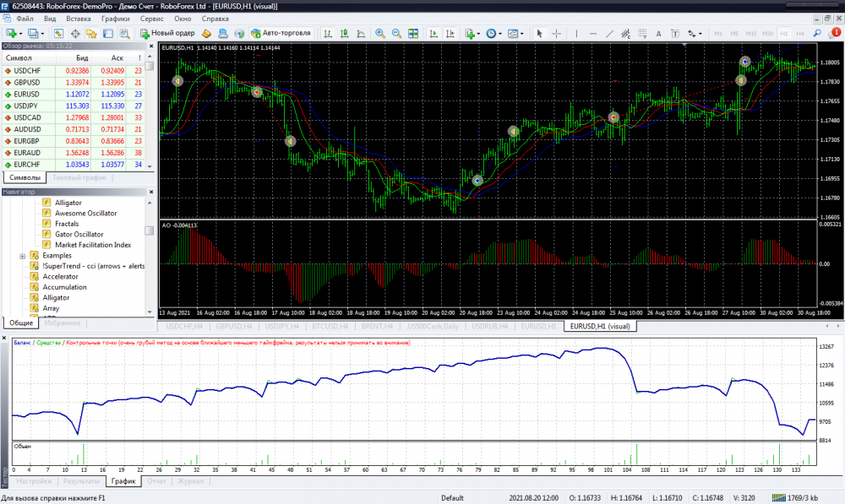Image resolution: width=845 pixels, height=504 pixels.
Task: Select the text label 'A' tool
Action: pos(658,34)
